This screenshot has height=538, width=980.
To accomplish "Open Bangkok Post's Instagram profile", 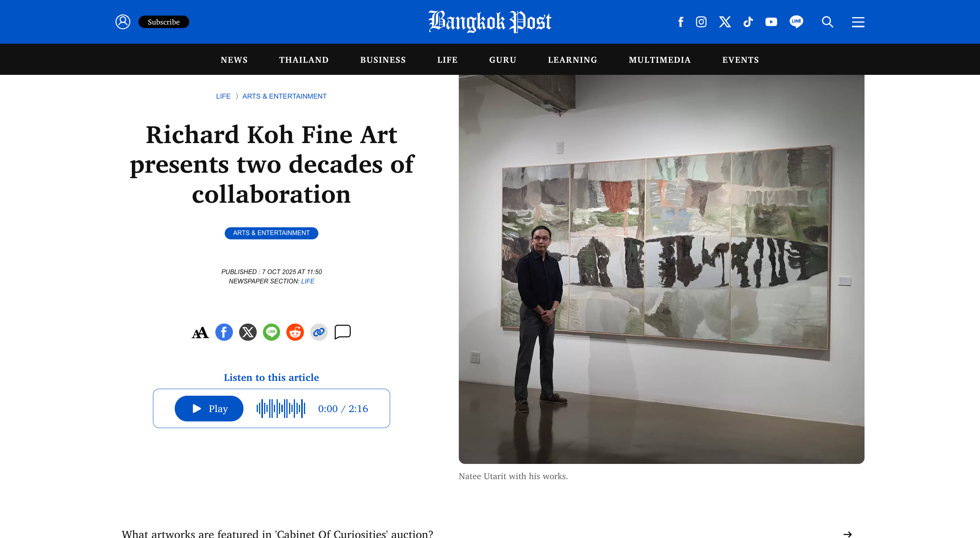I will pyautogui.click(x=701, y=22).
